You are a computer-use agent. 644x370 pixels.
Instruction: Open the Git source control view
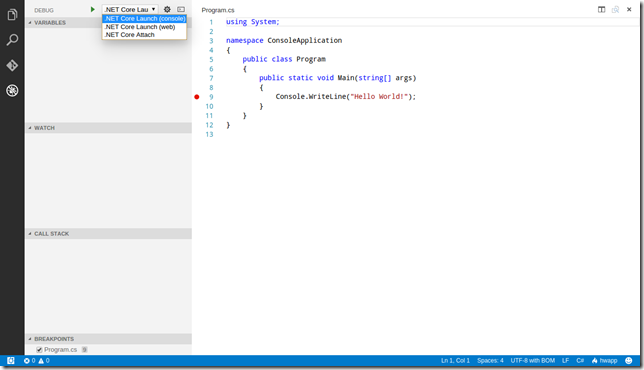click(x=12, y=65)
